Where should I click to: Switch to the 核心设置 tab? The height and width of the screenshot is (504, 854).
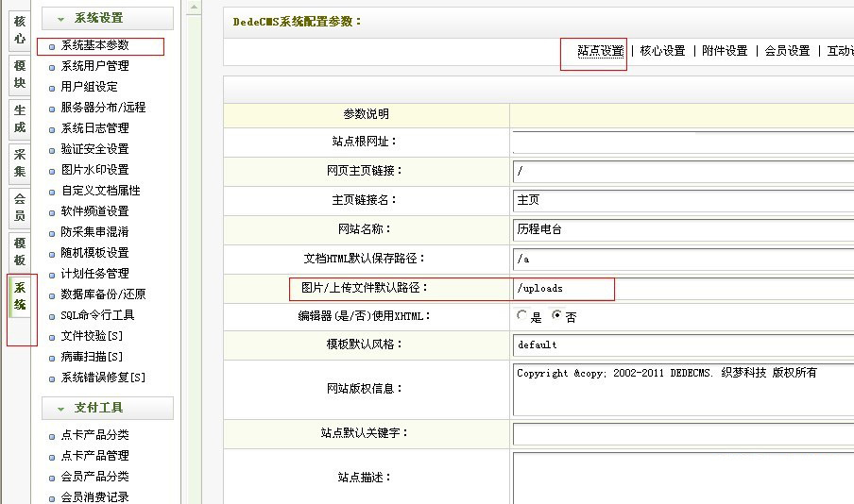662,51
